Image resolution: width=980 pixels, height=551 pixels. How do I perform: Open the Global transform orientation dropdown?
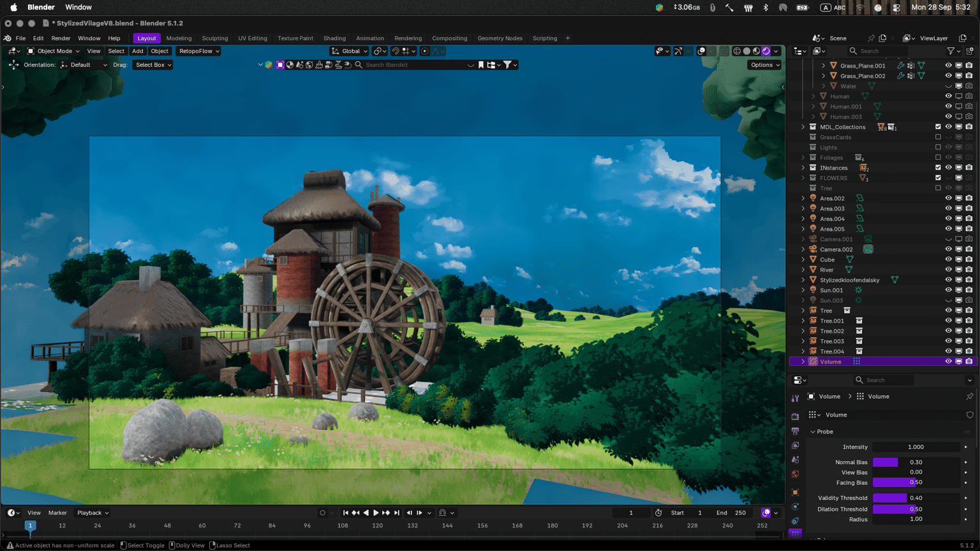click(350, 51)
